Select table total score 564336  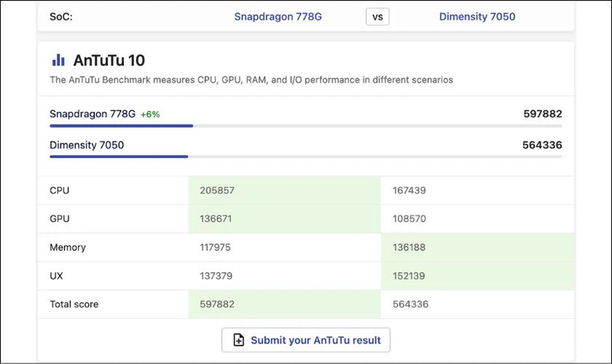410,304
